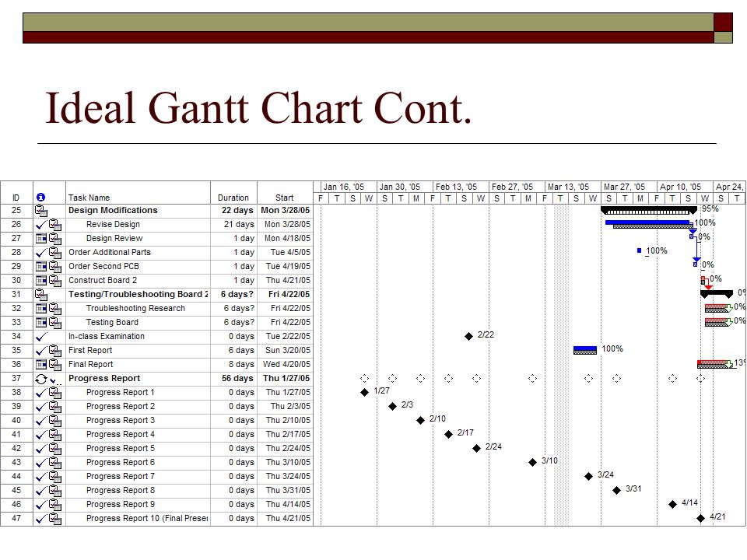This screenshot has width=747, height=560.
Task: Click the 3/10 milestone diamond
Action: (x=532, y=462)
